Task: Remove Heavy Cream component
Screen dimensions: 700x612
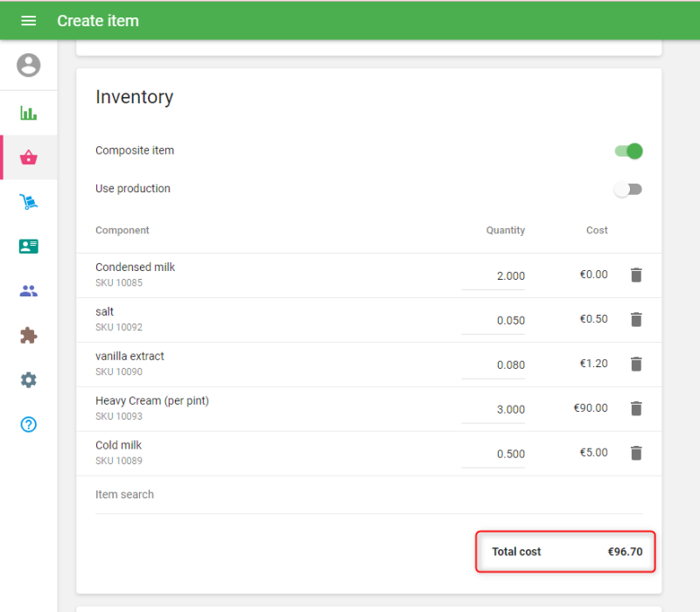Action: [x=636, y=409]
